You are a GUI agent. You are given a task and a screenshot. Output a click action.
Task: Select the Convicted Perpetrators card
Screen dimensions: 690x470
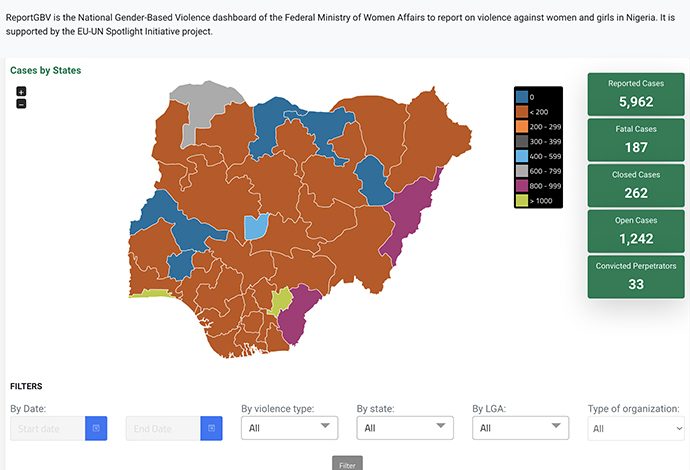(x=636, y=276)
